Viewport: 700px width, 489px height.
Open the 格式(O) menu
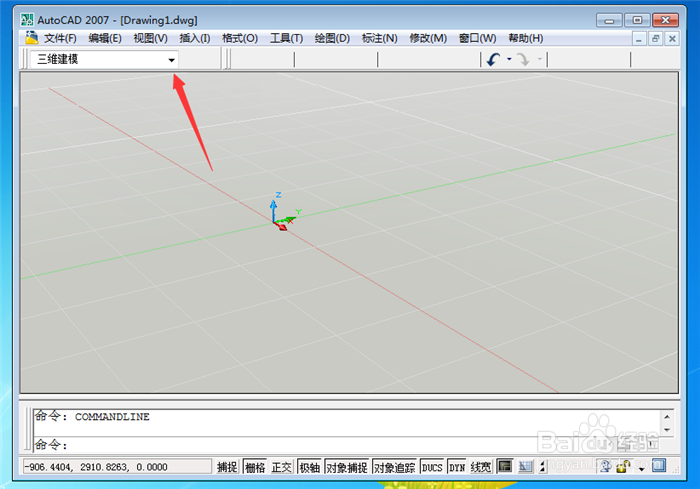click(240, 38)
